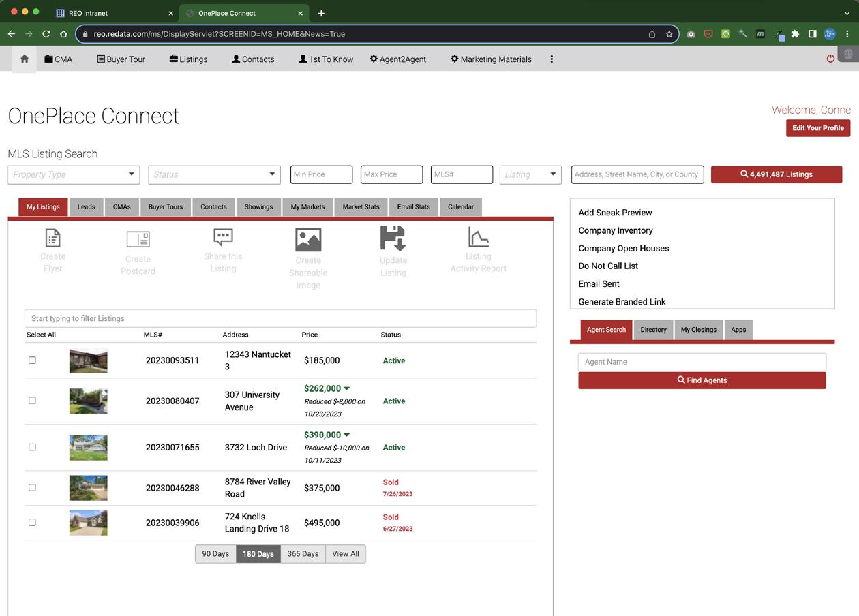This screenshot has width=859, height=616.
Task: Open the Chrome three-dot menu
Action: (x=847, y=34)
